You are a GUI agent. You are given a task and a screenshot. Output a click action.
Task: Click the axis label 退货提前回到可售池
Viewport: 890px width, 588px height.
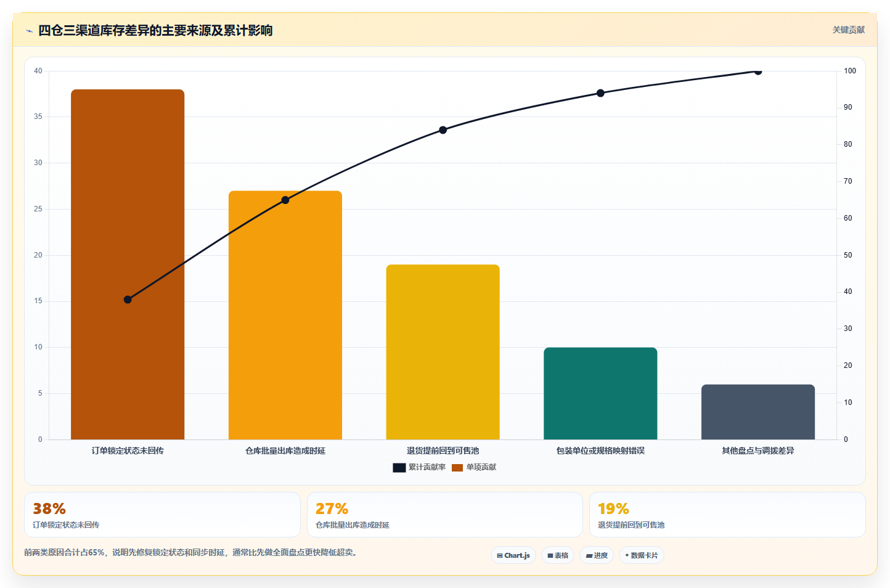click(x=443, y=451)
